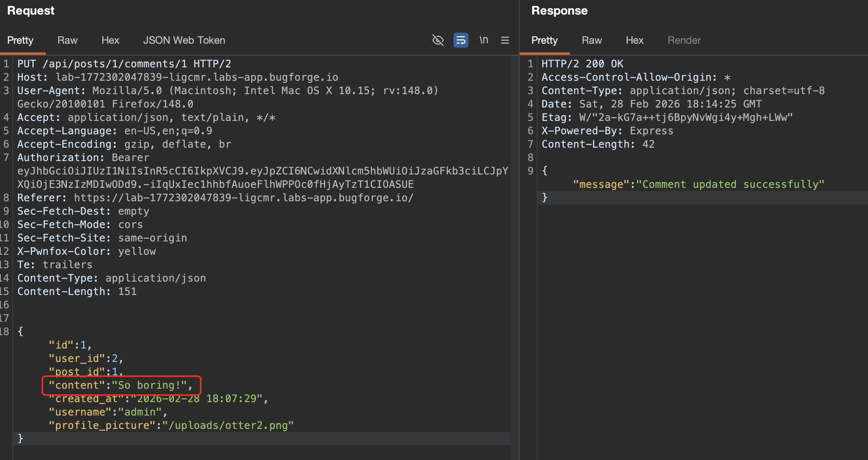Open the response Render tab
The width and height of the screenshot is (868, 460).
684,40
